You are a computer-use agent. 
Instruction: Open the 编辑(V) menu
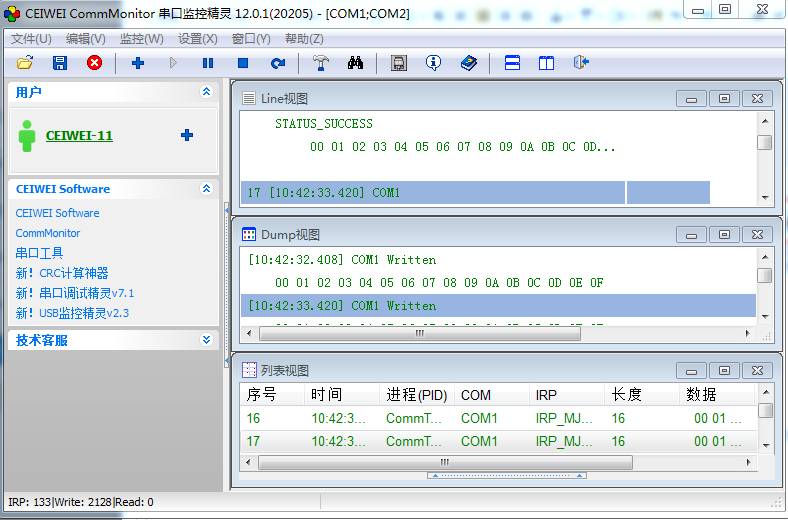85,39
